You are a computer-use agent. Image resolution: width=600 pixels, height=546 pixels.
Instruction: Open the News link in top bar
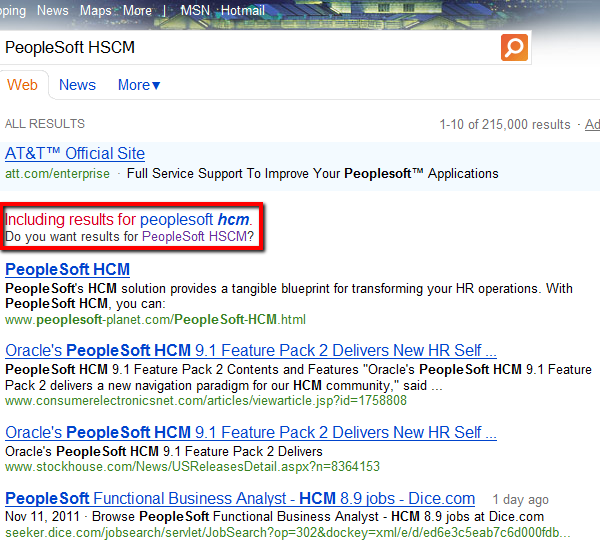pos(52,10)
